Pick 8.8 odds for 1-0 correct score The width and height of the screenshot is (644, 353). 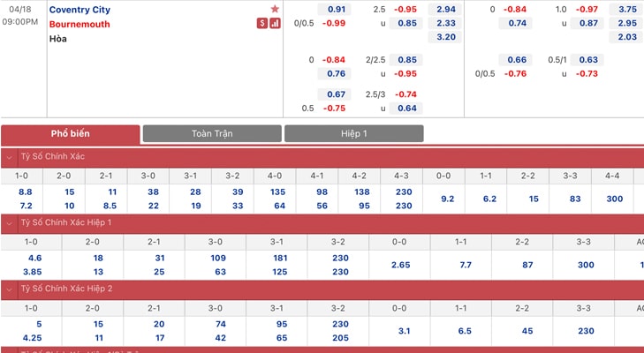(x=26, y=192)
